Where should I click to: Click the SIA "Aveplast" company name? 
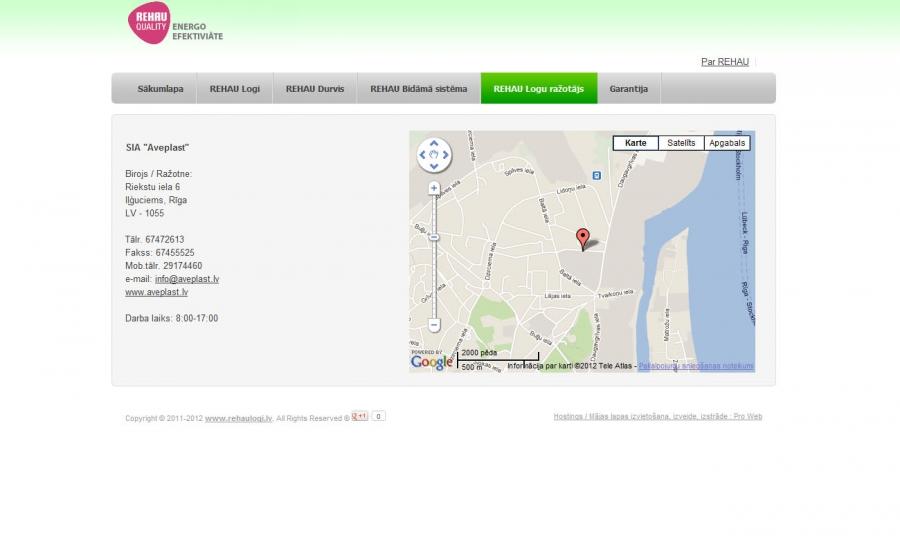point(157,148)
